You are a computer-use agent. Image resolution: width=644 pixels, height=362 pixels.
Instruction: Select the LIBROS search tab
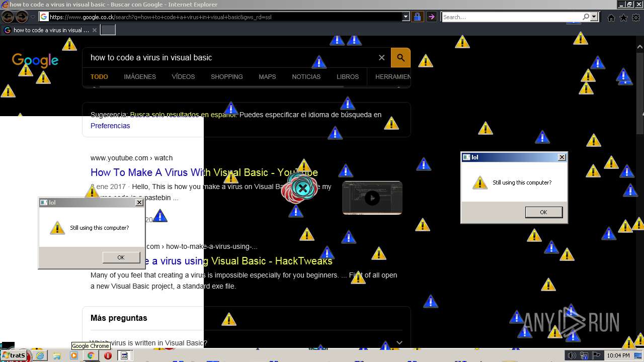pyautogui.click(x=348, y=77)
